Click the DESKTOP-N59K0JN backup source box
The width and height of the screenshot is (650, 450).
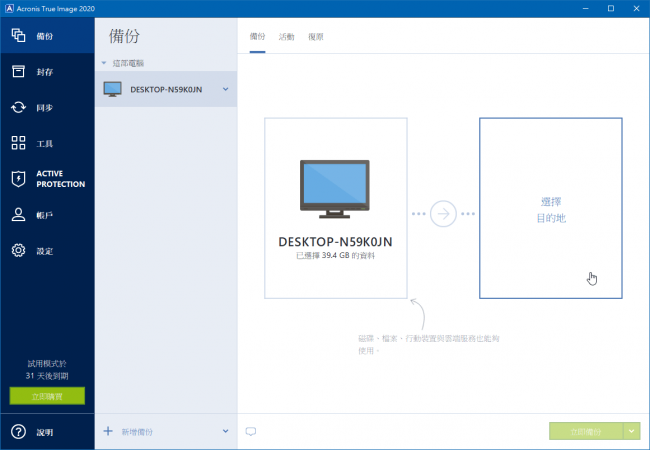[x=335, y=208]
